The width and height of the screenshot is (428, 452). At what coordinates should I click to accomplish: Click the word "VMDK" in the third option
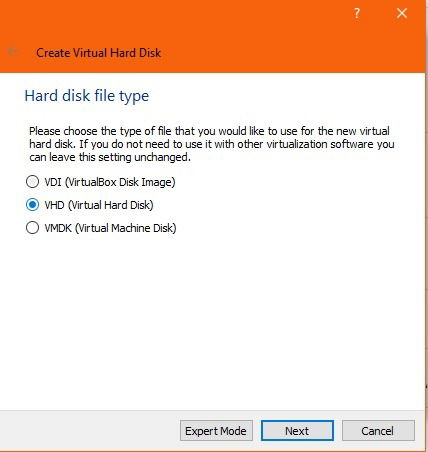point(58,228)
